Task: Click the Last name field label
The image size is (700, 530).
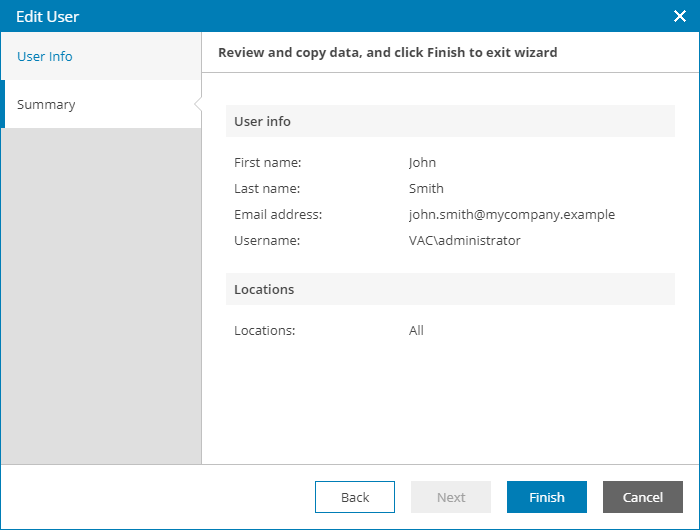Action: coord(267,188)
